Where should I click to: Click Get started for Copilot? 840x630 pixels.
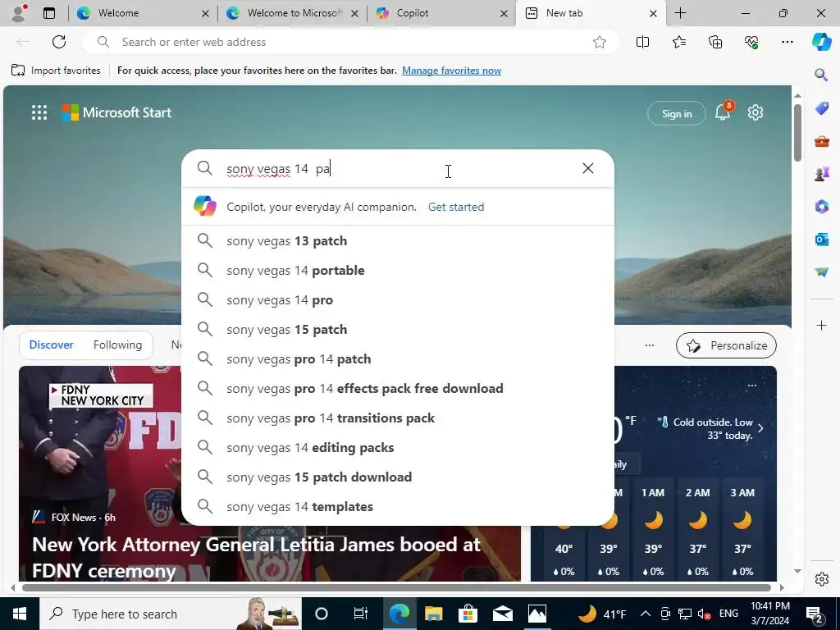[456, 207]
